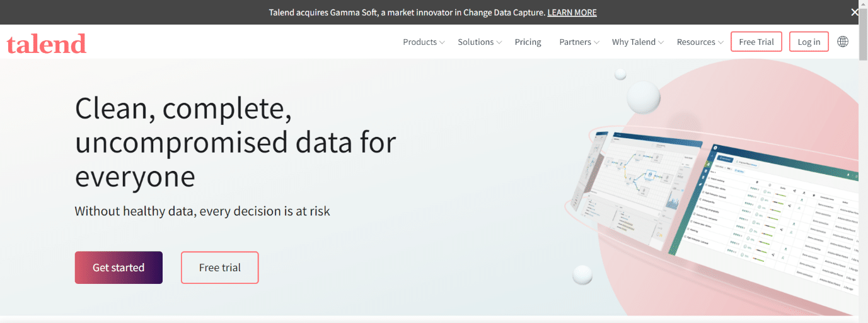The height and width of the screenshot is (323, 868).
Task: Follow the LEARN MORE banner link
Action: click(x=572, y=13)
